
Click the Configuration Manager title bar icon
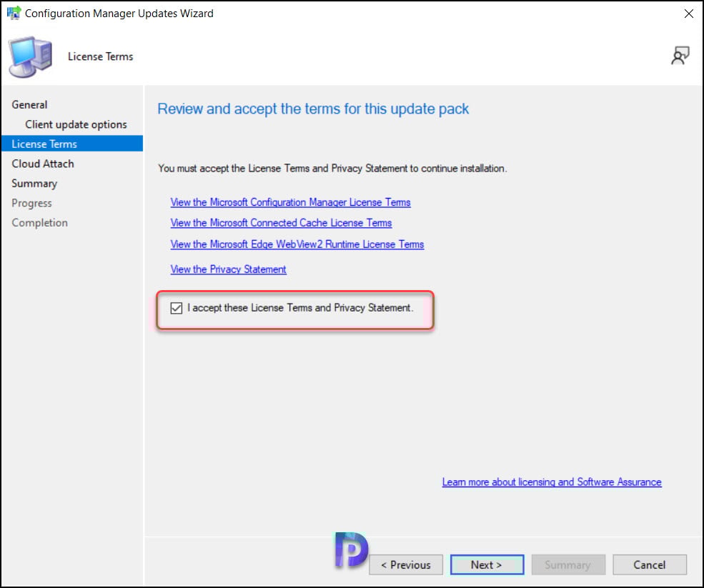14,13
